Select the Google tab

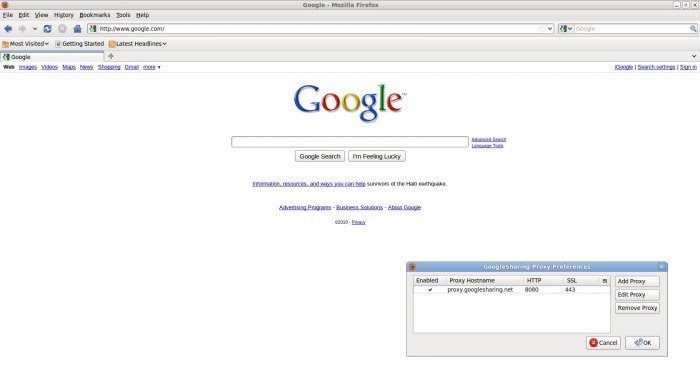52,57
